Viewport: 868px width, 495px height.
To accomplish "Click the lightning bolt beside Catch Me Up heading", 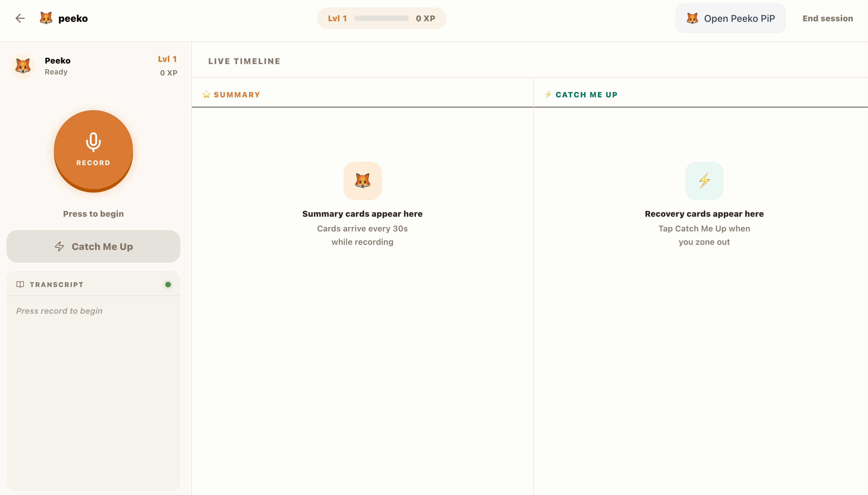I will point(548,95).
